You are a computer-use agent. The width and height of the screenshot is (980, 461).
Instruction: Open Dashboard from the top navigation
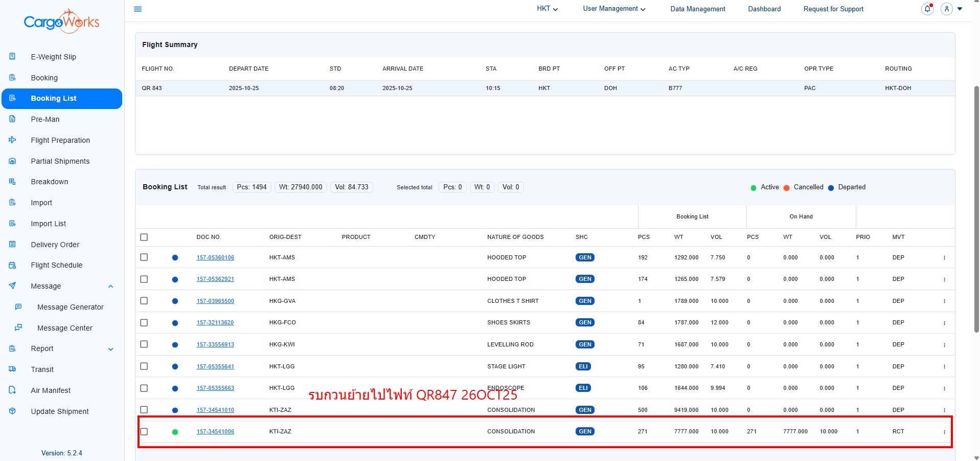pyautogui.click(x=764, y=9)
